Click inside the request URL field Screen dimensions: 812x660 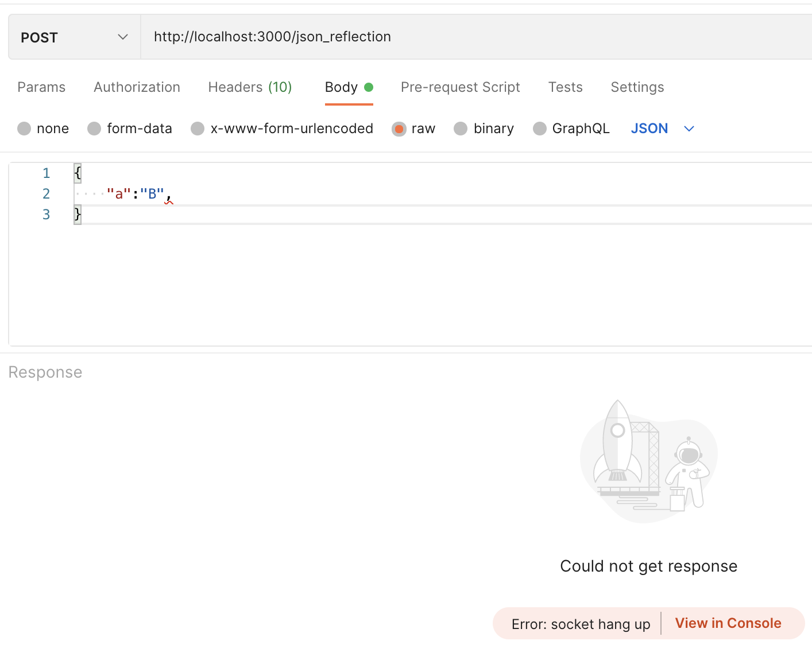[x=402, y=36]
